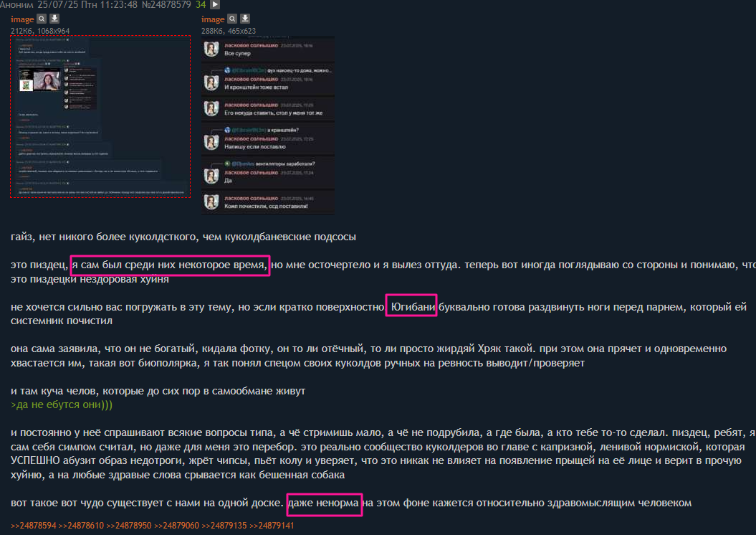This screenshot has height=535, width=756.
Task: Open the green reply count 34
Action: [201, 5]
